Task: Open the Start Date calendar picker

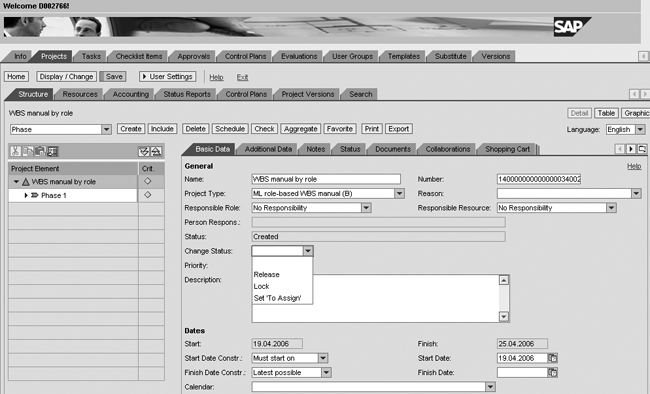Action: 553,358
